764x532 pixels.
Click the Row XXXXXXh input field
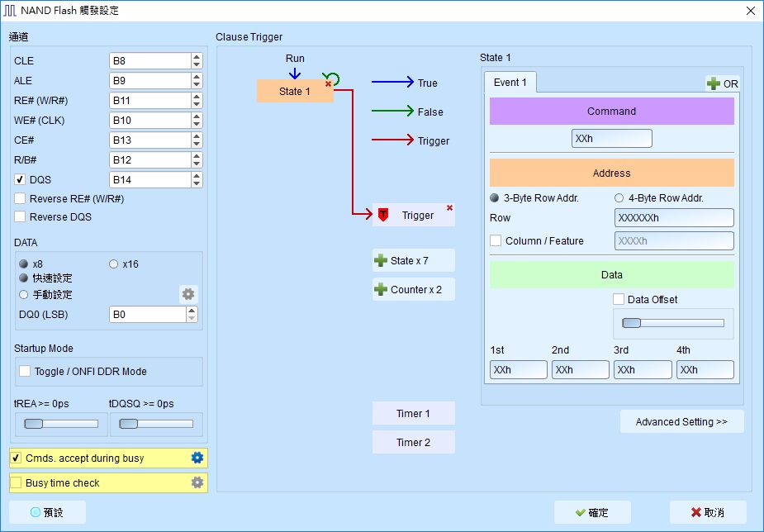point(674,218)
